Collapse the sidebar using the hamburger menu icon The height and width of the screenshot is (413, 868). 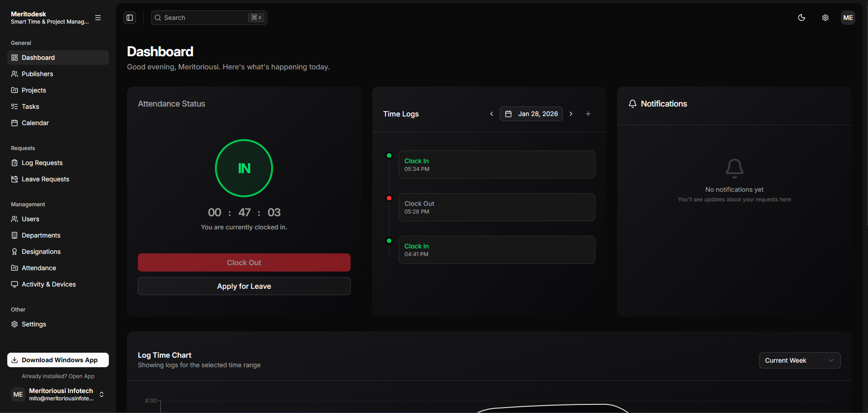(x=98, y=18)
